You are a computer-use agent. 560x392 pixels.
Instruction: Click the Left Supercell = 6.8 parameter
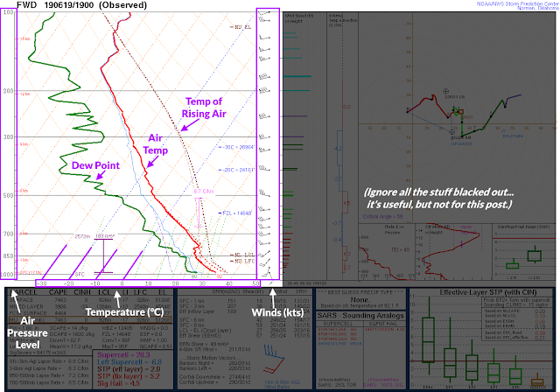pos(129,362)
